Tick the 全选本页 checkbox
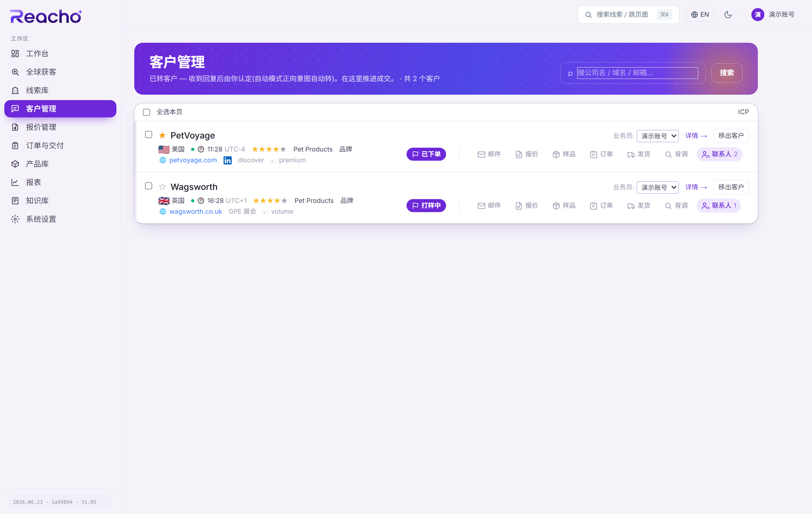The image size is (812, 514). coord(146,112)
